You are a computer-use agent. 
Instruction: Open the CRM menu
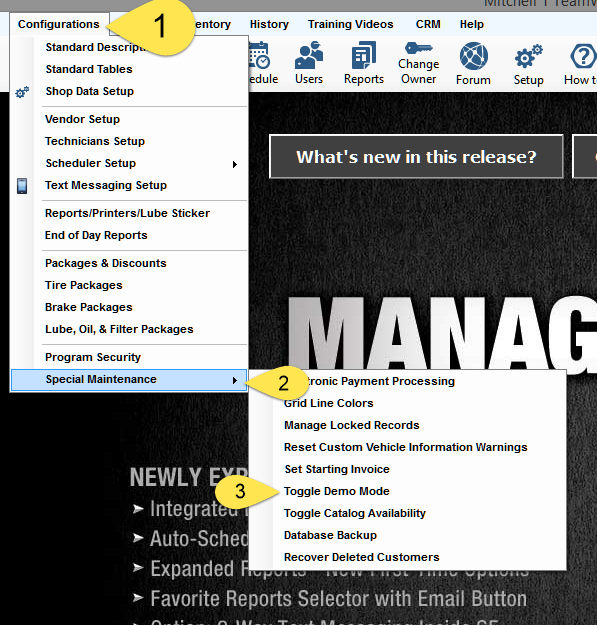[428, 24]
